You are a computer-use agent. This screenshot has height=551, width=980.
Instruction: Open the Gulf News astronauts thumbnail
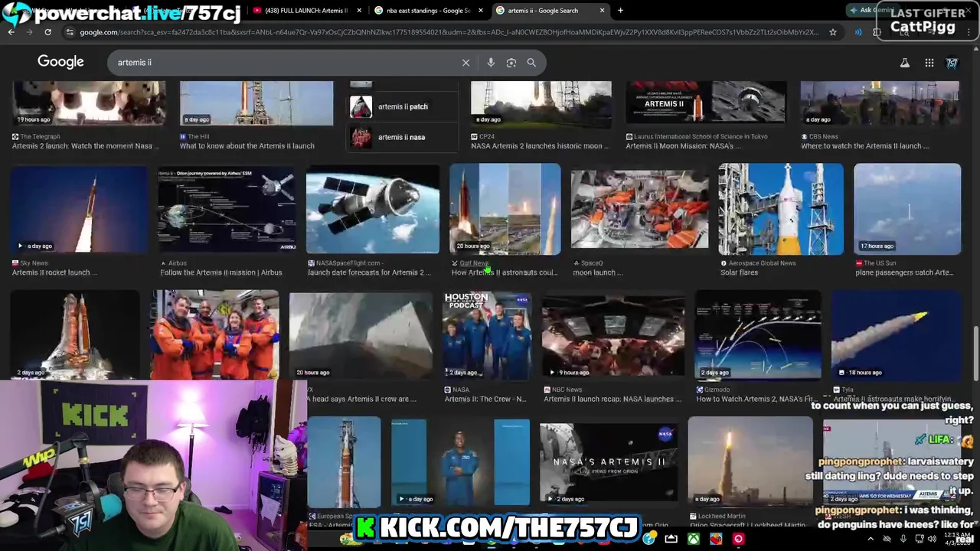pos(505,209)
